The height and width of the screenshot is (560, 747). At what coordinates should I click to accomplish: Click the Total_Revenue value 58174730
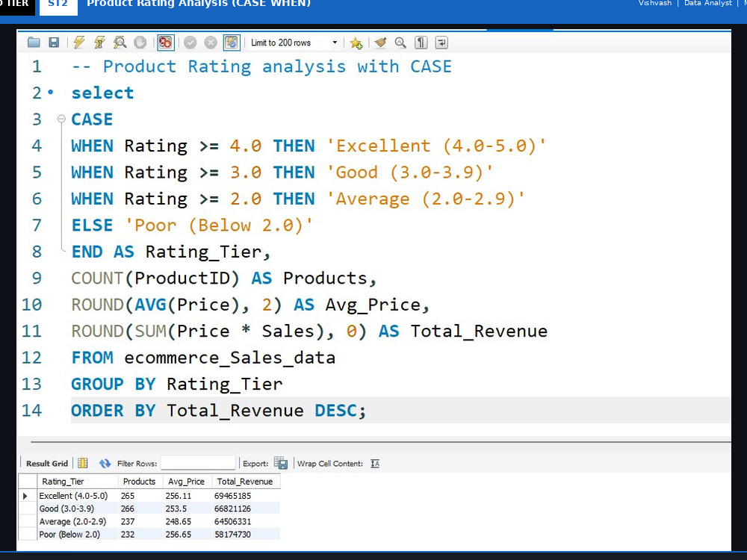(x=232, y=535)
